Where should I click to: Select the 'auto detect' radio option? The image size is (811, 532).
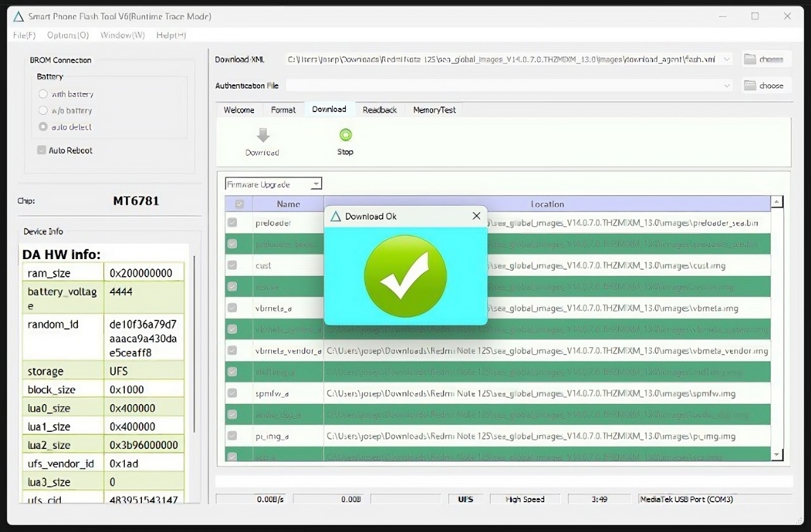pyautogui.click(x=43, y=127)
